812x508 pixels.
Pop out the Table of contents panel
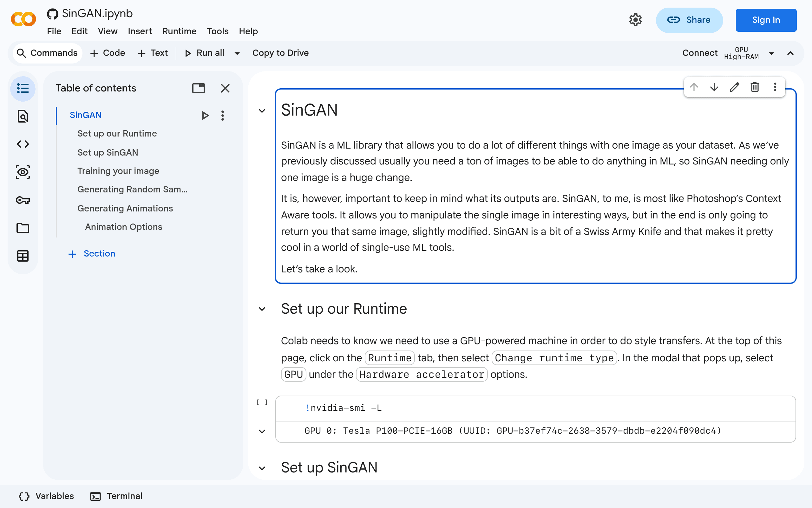point(198,88)
